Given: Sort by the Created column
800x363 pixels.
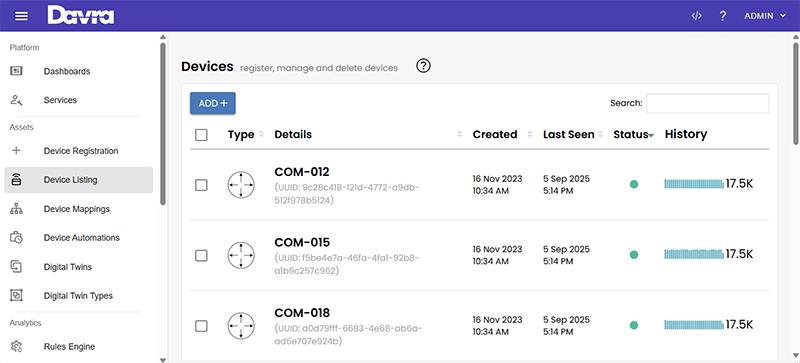Looking at the screenshot, I should (503, 134).
